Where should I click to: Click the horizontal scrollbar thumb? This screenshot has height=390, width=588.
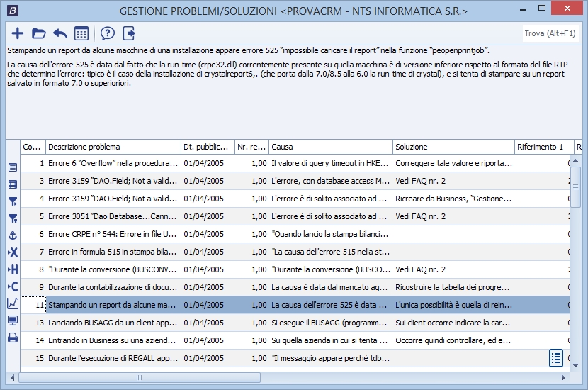(140, 378)
